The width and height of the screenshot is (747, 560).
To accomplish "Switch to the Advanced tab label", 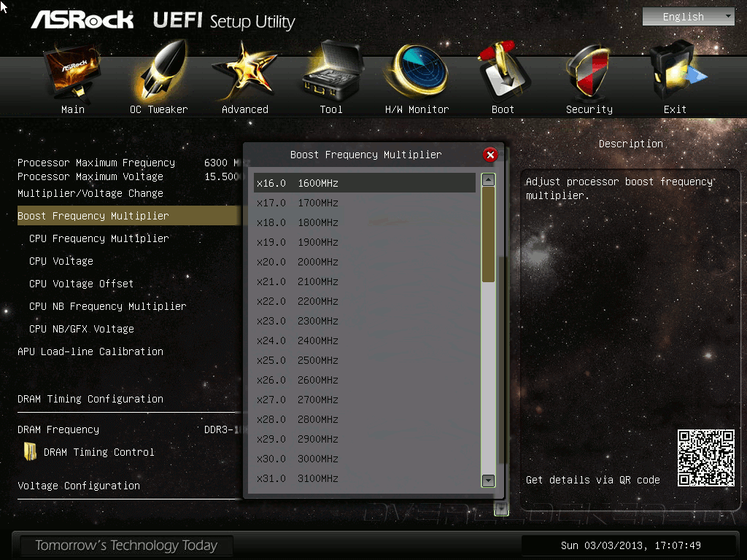I will (245, 109).
